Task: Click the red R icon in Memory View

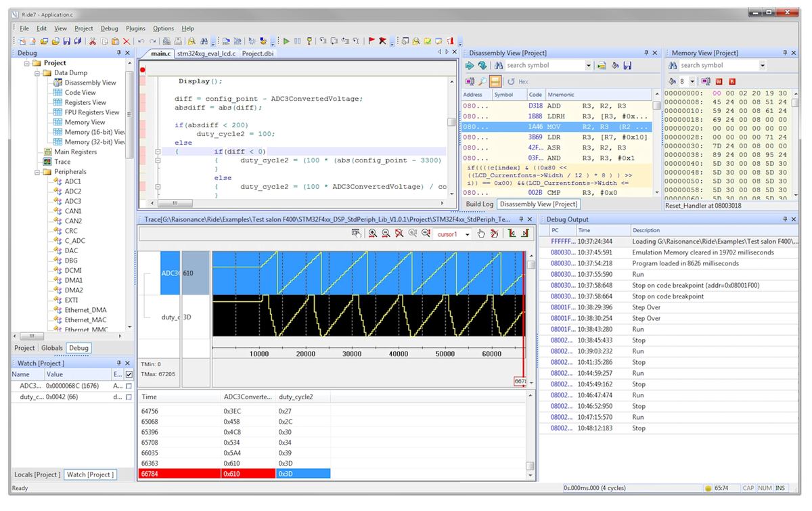Action: (x=732, y=81)
